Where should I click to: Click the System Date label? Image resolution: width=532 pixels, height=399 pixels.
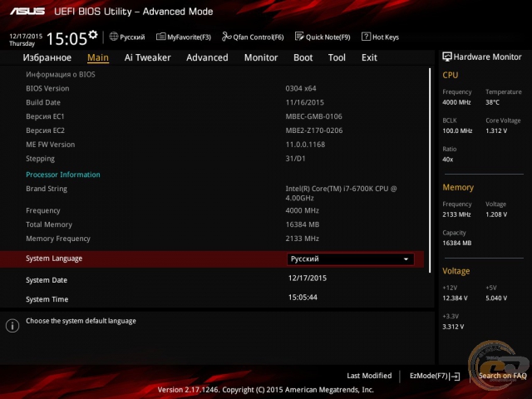47,280
